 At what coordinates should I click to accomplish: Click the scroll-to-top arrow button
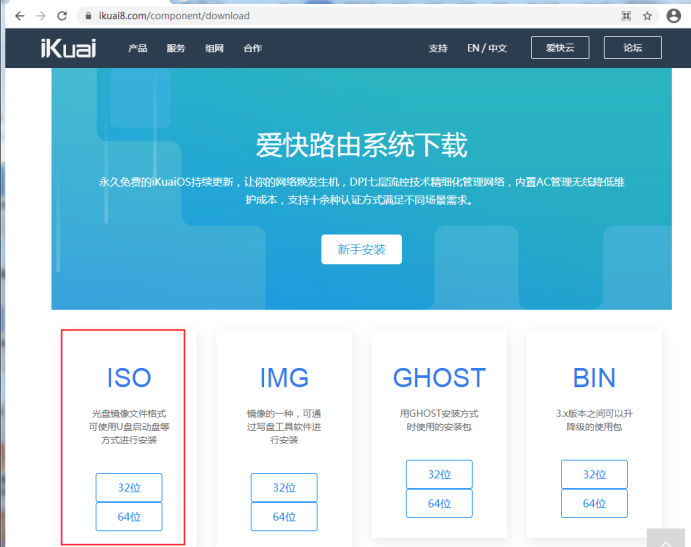point(666,538)
